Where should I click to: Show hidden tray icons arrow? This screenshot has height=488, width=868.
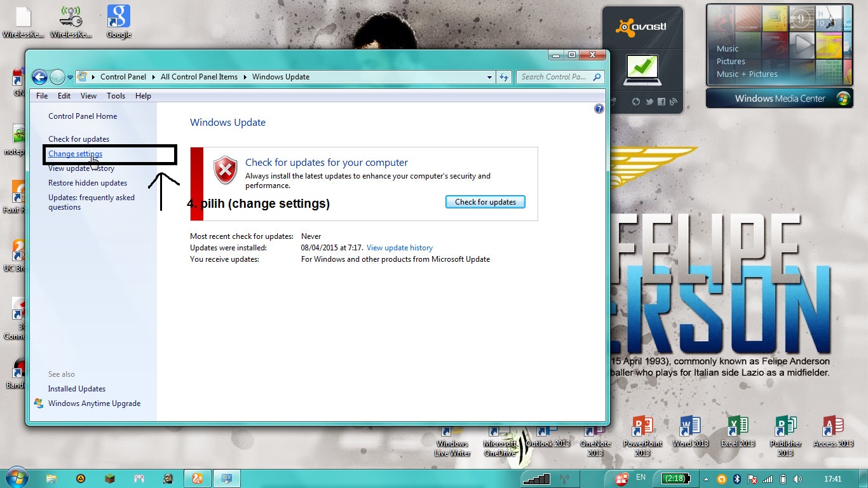(707, 479)
